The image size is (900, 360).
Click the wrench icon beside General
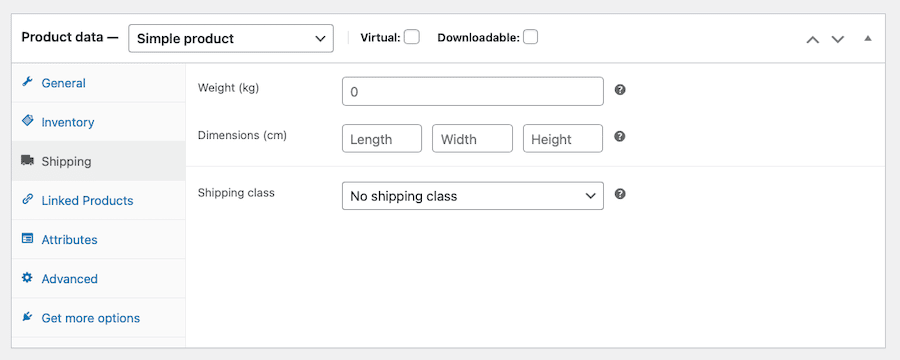tap(27, 82)
